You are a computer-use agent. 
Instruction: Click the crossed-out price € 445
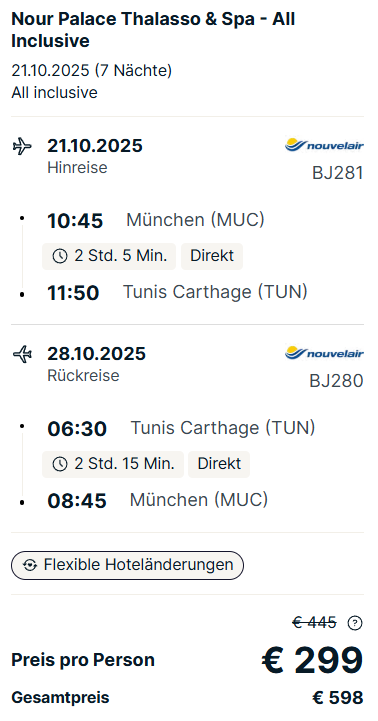tap(315, 623)
